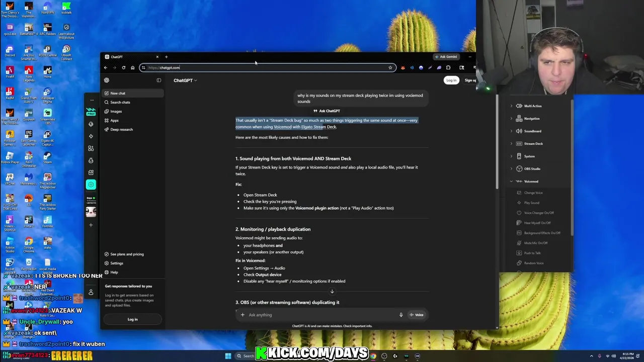The image size is (644, 362).
Task: Click Ask ChatGPT quote popup
Action: point(327,111)
